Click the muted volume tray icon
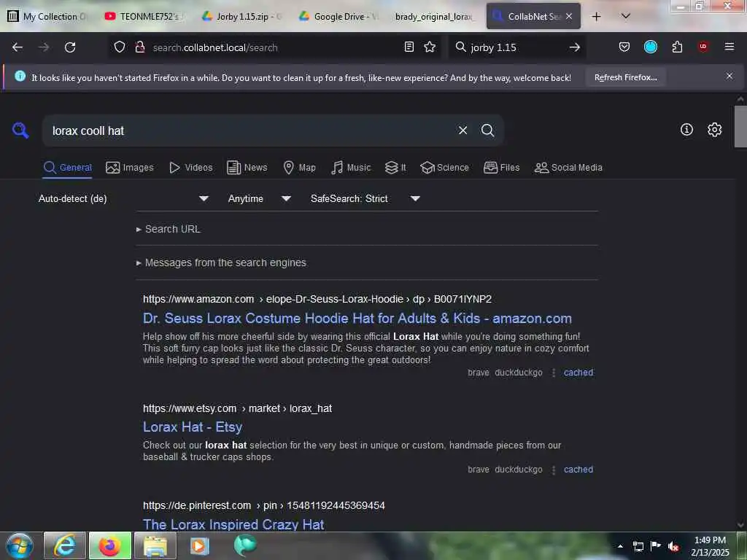 coord(673,545)
